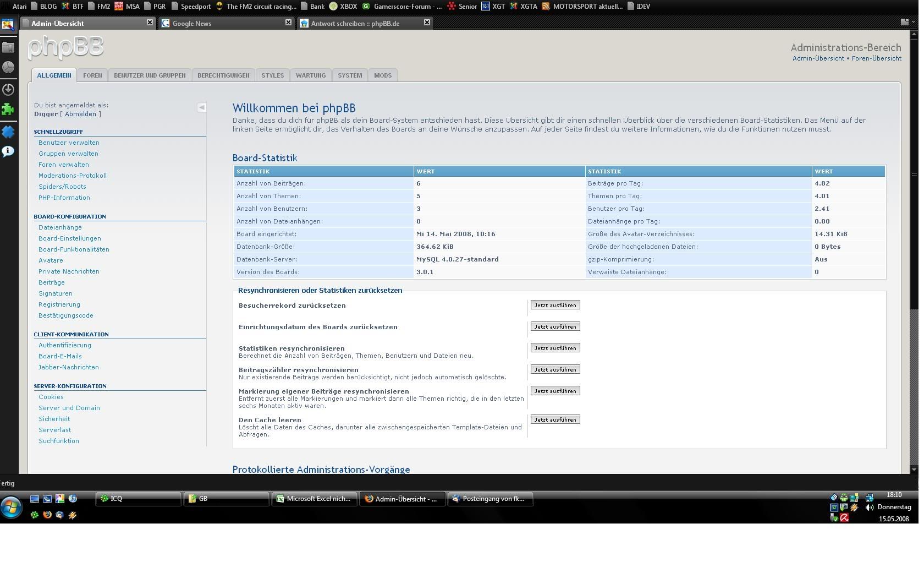This screenshot has width=924, height=578.
Task: Open the history clock icon in sidebar
Action: [8, 68]
